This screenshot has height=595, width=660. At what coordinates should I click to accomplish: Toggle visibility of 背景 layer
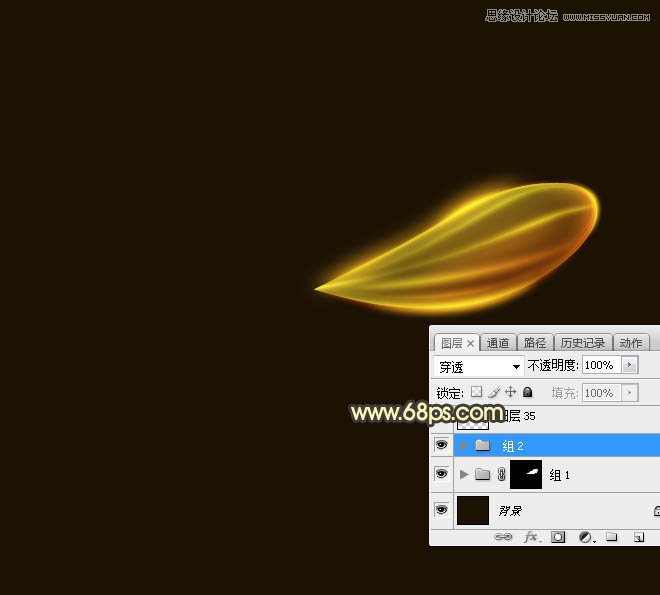(x=441, y=510)
